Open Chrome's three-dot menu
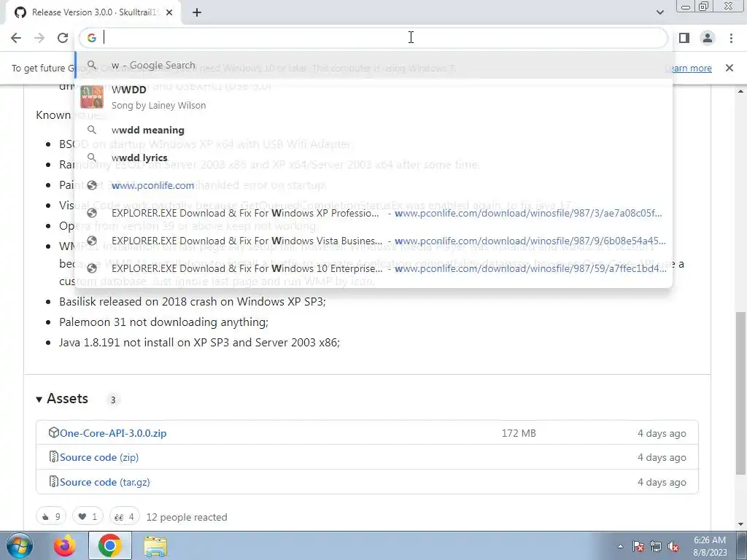 [x=731, y=38]
